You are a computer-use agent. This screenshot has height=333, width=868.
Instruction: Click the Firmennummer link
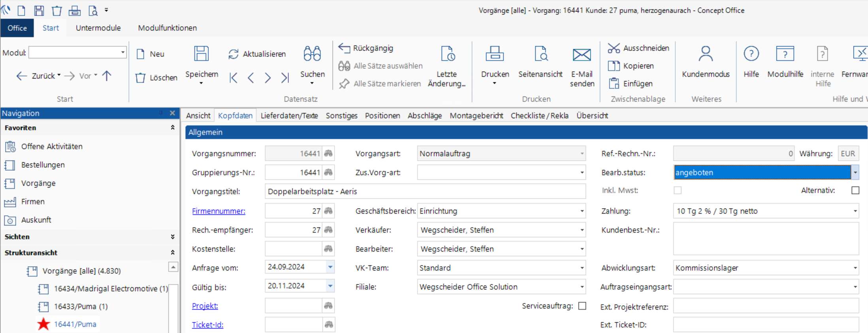[x=218, y=211]
